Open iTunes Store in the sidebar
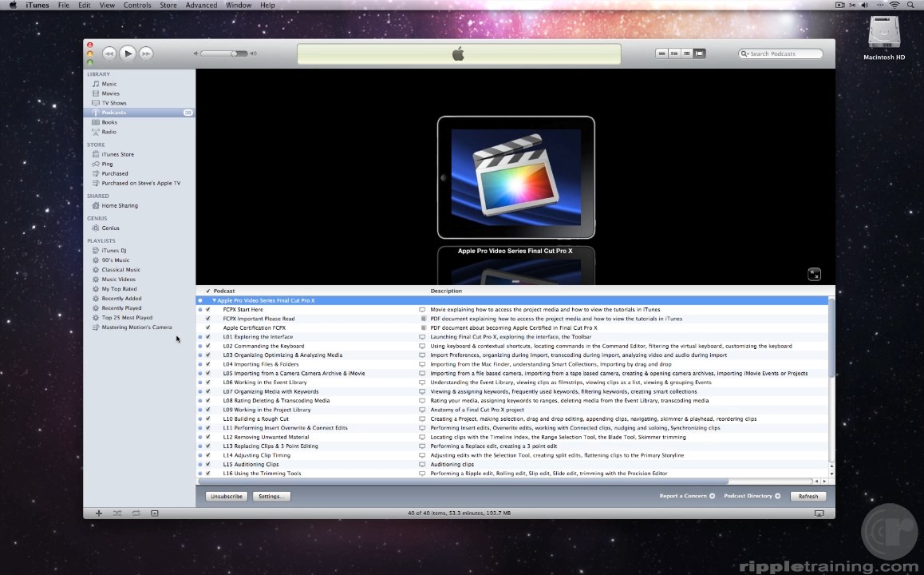The image size is (924, 575). tap(117, 154)
